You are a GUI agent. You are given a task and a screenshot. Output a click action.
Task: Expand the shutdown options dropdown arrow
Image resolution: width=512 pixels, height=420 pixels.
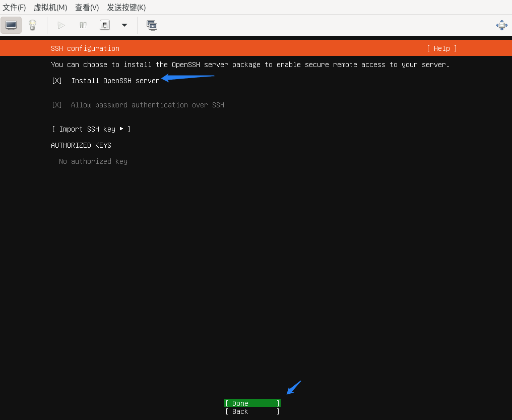pyautogui.click(x=124, y=25)
